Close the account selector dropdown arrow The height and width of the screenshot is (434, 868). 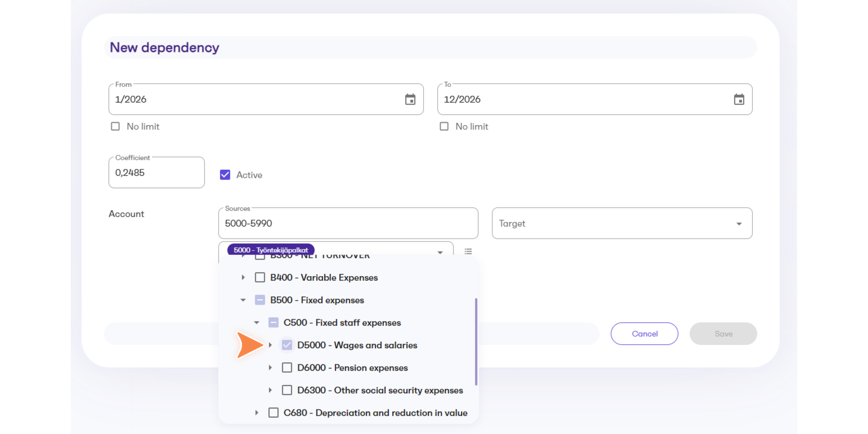pyautogui.click(x=440, y=252)
